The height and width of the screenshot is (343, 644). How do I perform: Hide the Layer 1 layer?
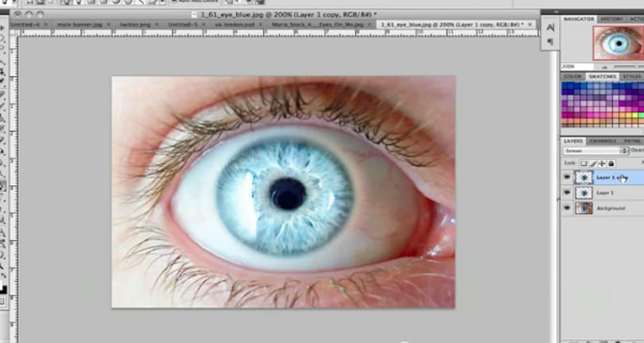pyautogui.click(x=567, y=192)
